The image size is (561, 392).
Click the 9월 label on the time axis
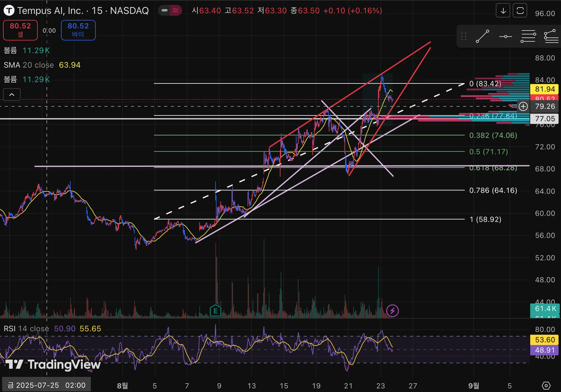[474, 386]
